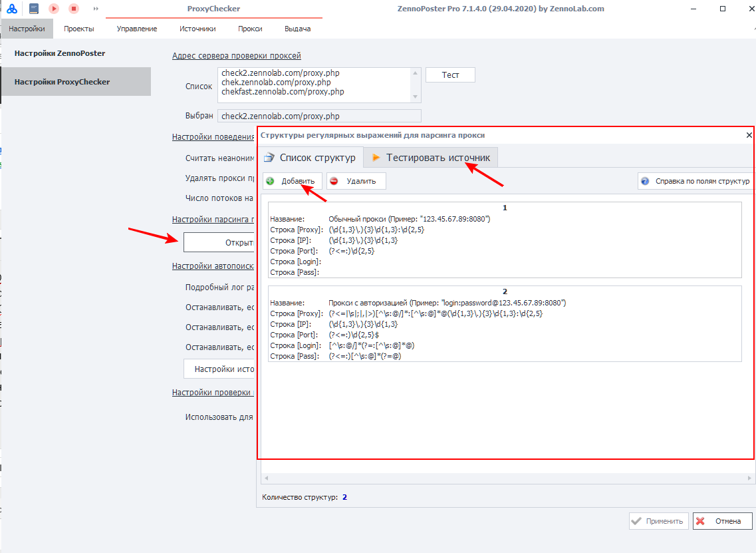The image size is (756, 553).
Task: Click the ZennoPoster logo icon
Action: coord(12,9)
